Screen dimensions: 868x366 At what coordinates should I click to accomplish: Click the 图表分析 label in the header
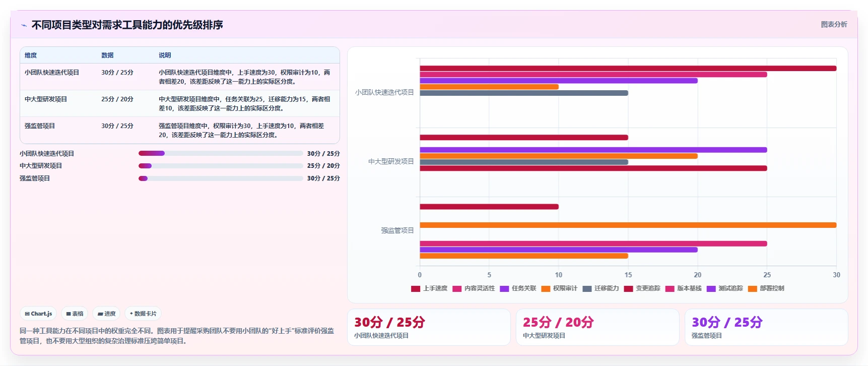(834, 24)
